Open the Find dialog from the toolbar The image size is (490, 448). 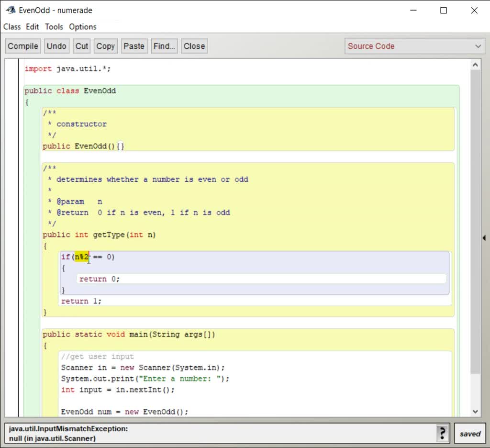click(164, 46)
